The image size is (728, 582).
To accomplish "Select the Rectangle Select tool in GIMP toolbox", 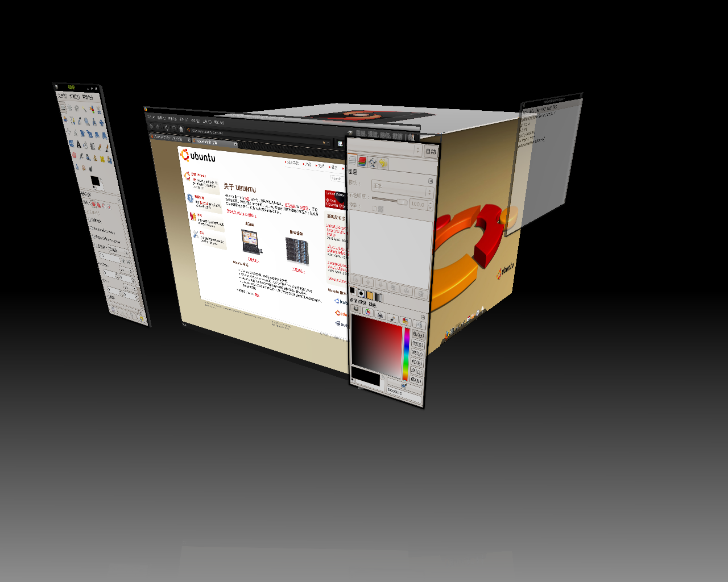I will tap(63, 107).
